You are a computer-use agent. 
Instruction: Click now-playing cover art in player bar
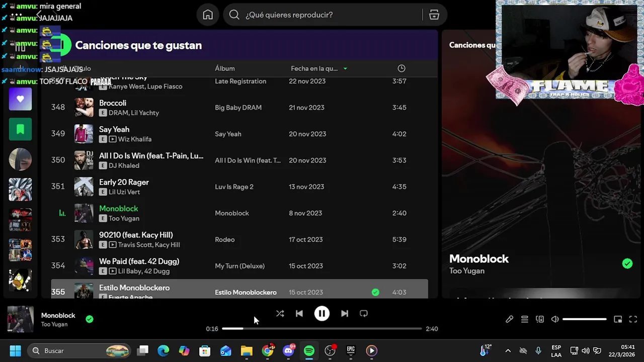(x=20, y=319)
